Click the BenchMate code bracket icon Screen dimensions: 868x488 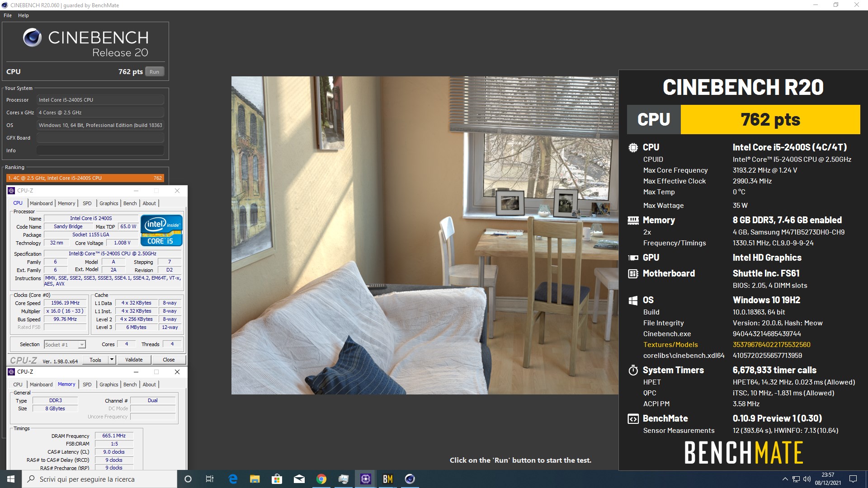[x=633, y=419]
